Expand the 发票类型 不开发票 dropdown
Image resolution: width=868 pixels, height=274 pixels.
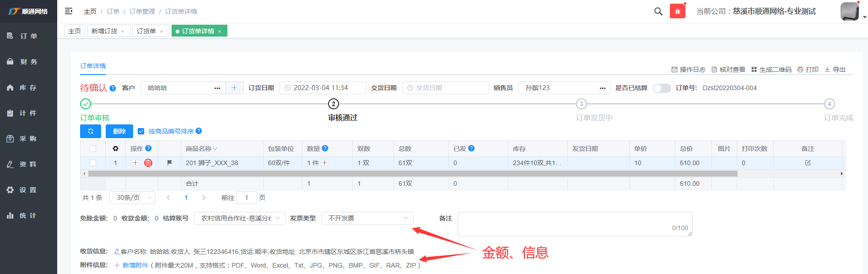367,218
